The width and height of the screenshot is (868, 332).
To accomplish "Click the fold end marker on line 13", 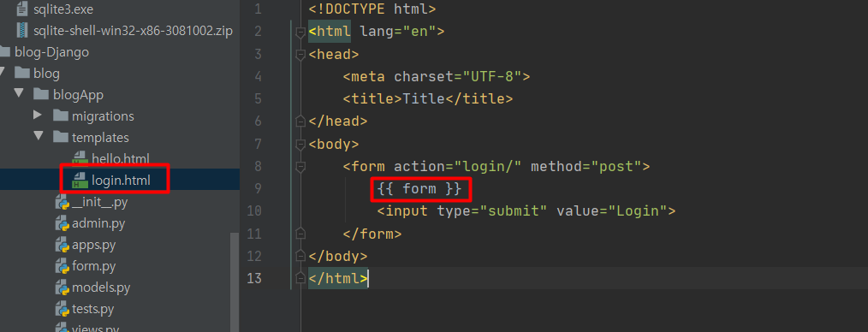I will click(300, 278).
